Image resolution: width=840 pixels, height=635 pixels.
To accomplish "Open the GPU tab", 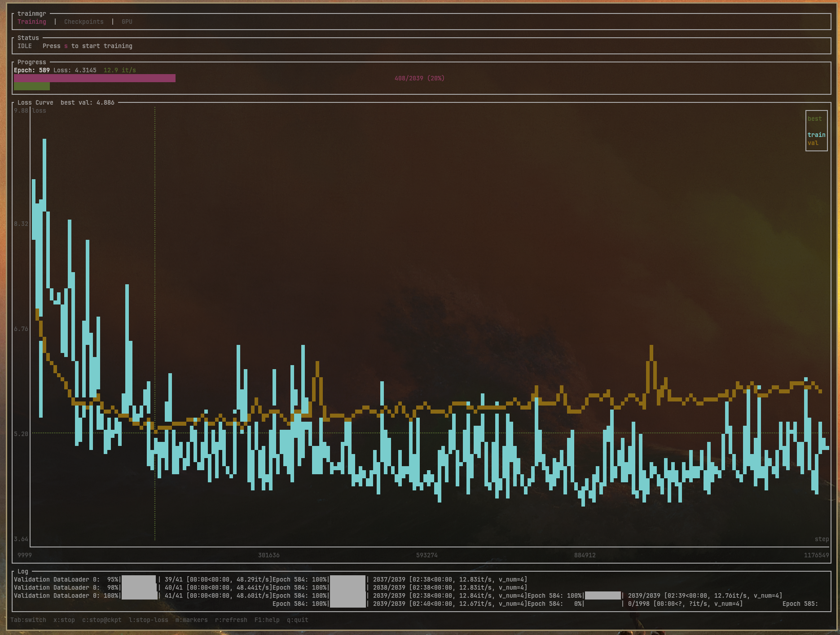I will click(127, 22).
